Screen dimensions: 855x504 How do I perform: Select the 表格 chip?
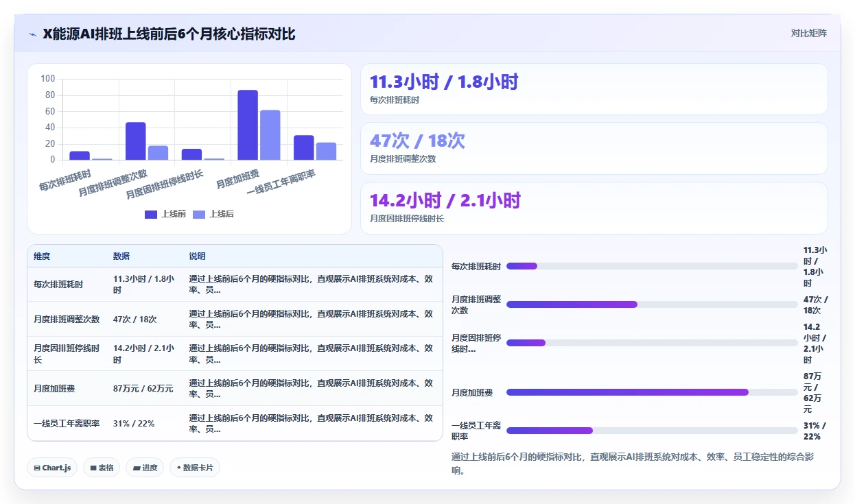102,468
